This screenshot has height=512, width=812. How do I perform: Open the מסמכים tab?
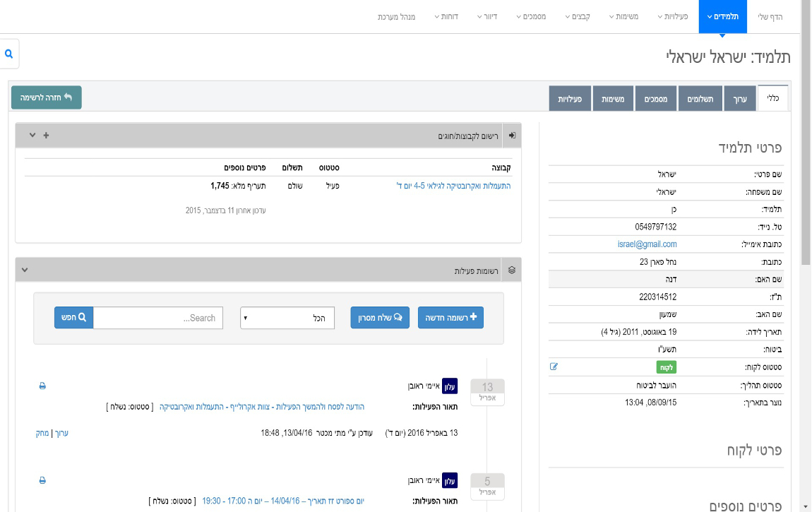coord(656,99)
